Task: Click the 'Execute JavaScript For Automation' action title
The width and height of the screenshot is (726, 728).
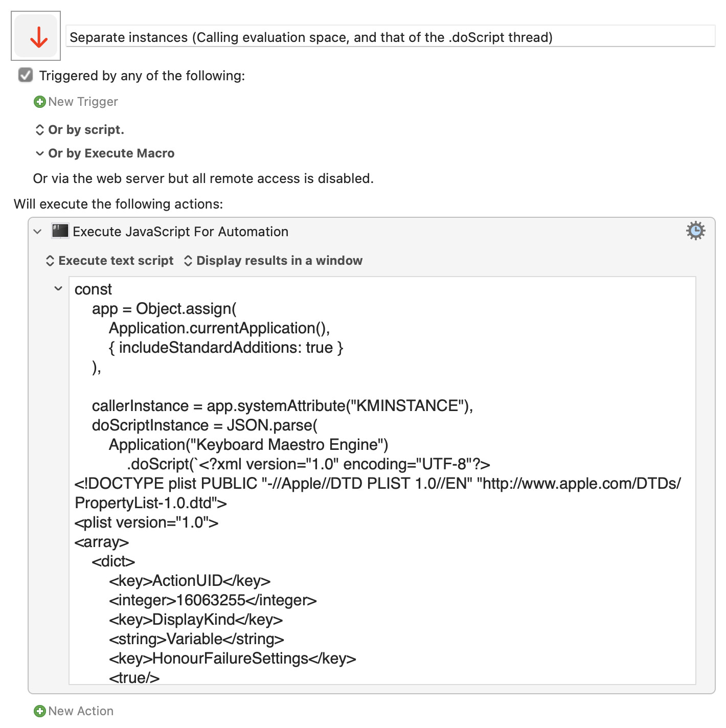Action: [x=180, y=232]
